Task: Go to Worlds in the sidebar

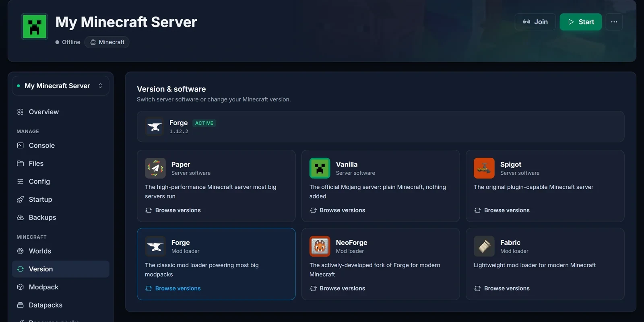Action: click(61, 251)
